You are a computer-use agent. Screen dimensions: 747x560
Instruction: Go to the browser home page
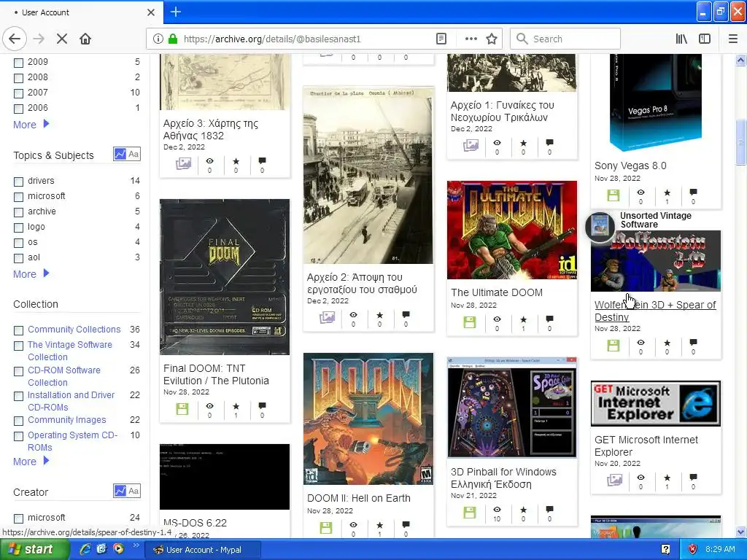click(85, 39)
